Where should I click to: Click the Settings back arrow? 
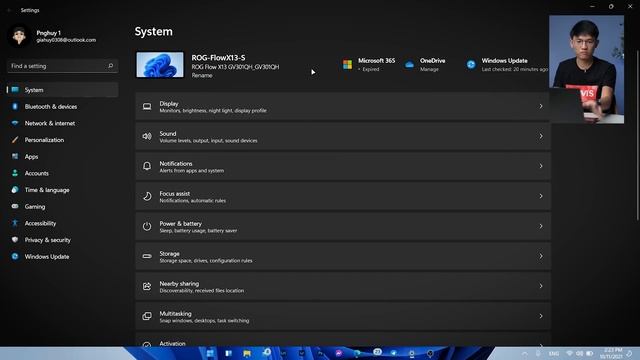(9, 10)
